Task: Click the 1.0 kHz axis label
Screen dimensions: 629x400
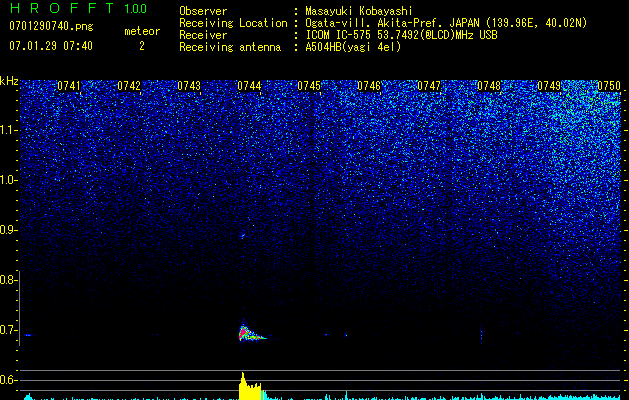Action: [8, 180]
